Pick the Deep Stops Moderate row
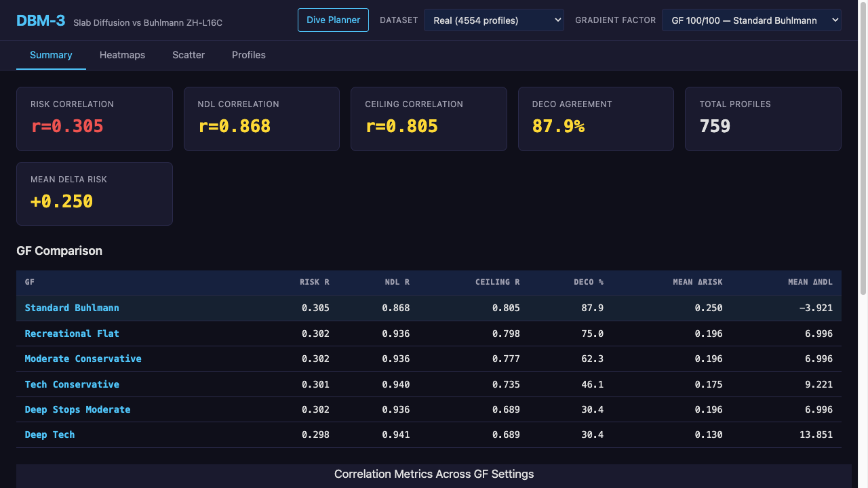Screen dimensions: 868x488 pyautogui.click(x=77, y=409)
